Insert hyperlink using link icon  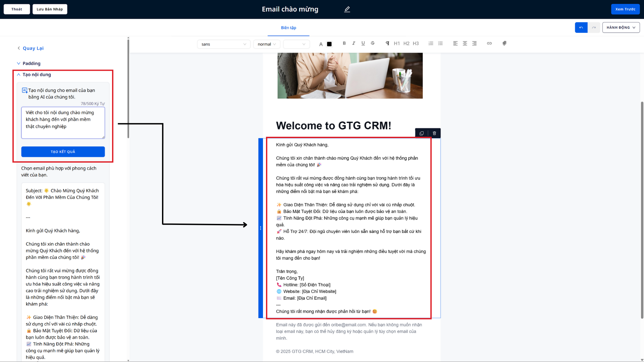pos(489,43)
